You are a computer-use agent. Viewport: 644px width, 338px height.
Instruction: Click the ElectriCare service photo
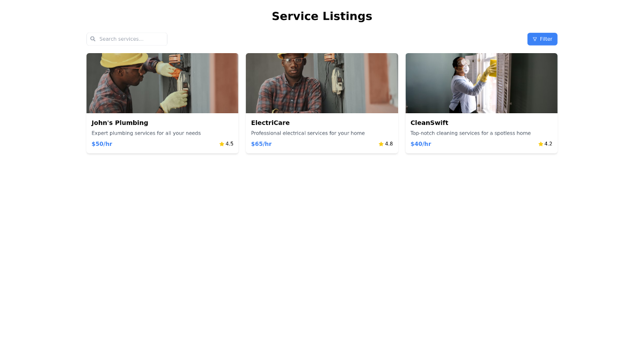(321, 83)
